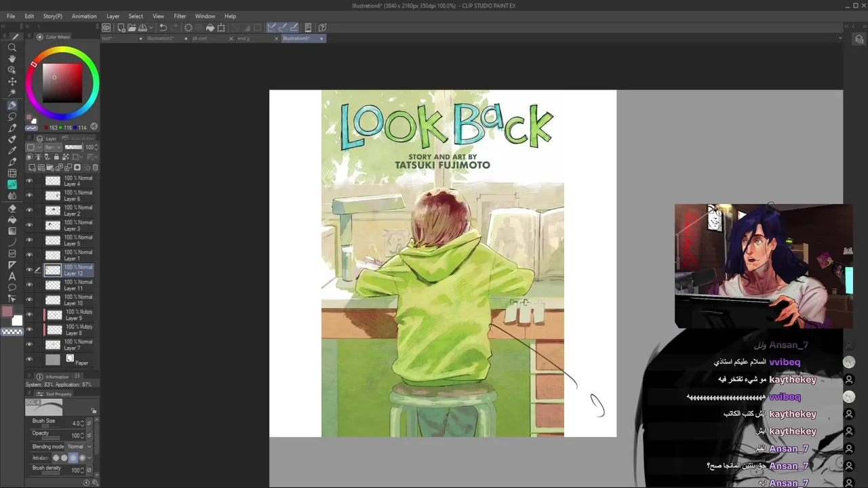Click the Undo arrow in command bar
Screen dimensions: 868x488
point(163,28)
